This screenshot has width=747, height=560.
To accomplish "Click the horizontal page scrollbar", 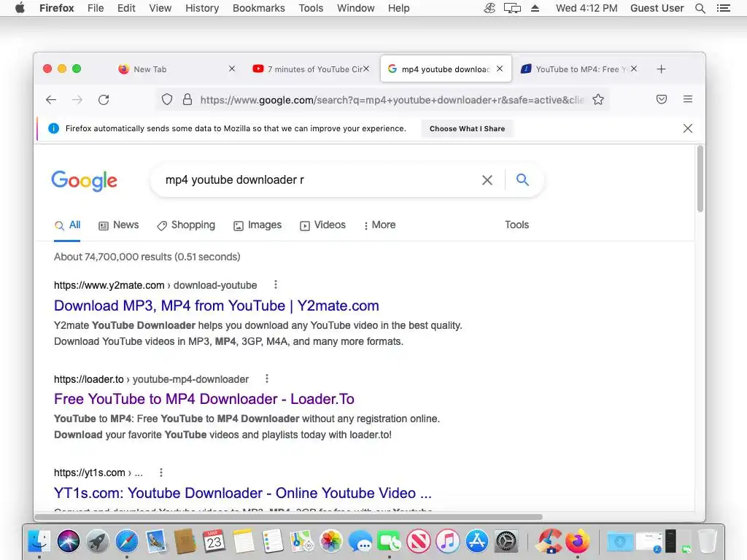I will click(289, 517).
